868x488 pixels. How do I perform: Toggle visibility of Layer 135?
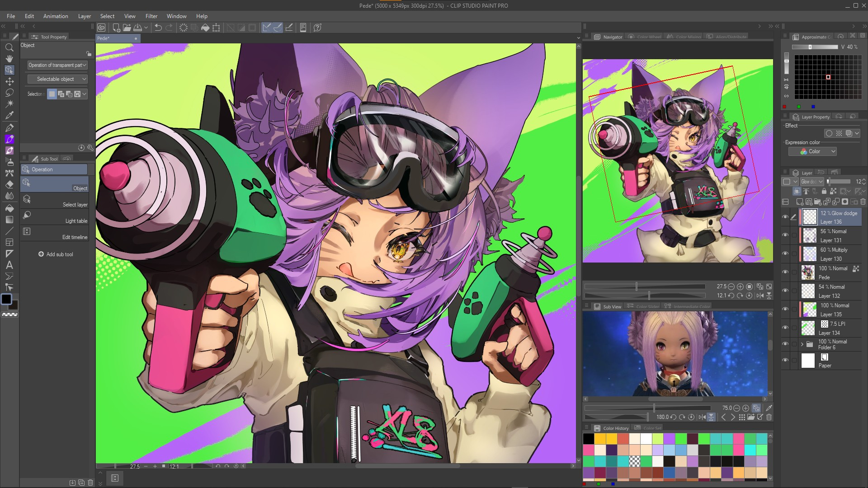click(x=785, y=309)
